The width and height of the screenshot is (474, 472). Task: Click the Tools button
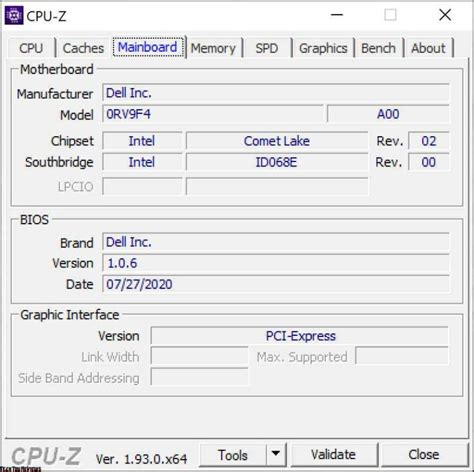click(233, 455)
